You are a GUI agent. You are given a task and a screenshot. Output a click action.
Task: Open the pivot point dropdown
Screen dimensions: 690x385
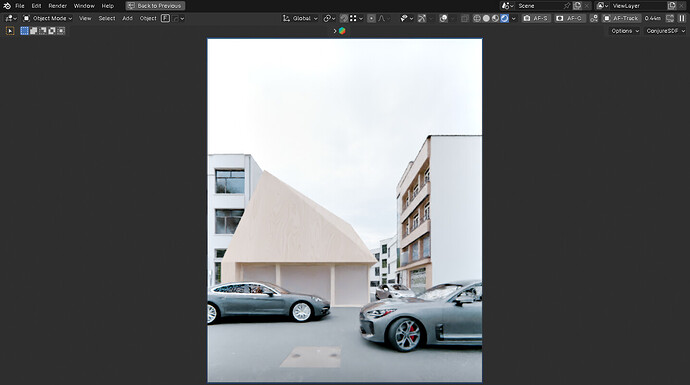[329, 18]
